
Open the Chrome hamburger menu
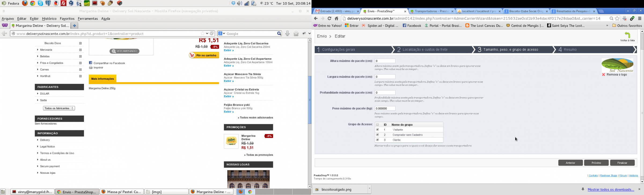pyautogui.click(x=640, y=19)
